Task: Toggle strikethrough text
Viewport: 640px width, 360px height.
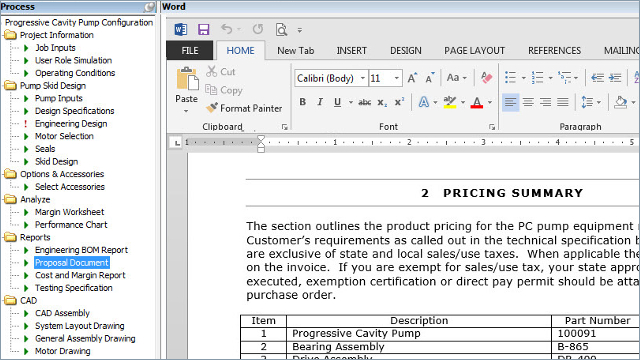Action: [364, 102]
